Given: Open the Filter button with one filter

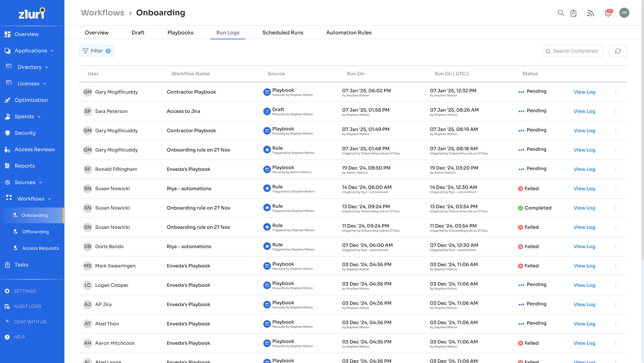Looking at the screenshot, I should (x=96, y=51).
